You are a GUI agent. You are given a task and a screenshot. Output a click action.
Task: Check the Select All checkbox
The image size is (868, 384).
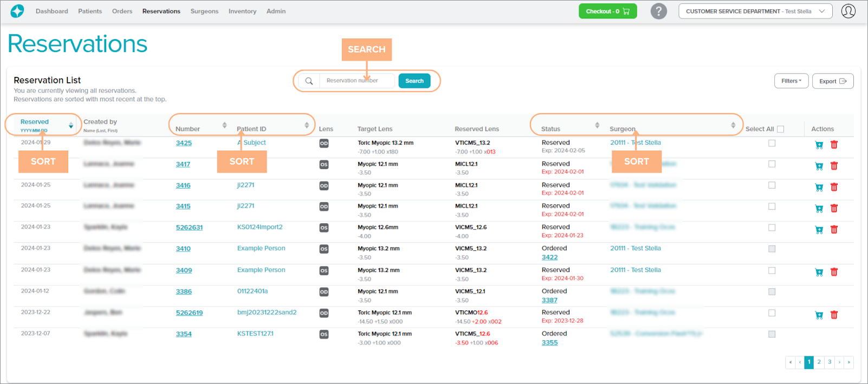pyautogui.click(x=780, y=129)
